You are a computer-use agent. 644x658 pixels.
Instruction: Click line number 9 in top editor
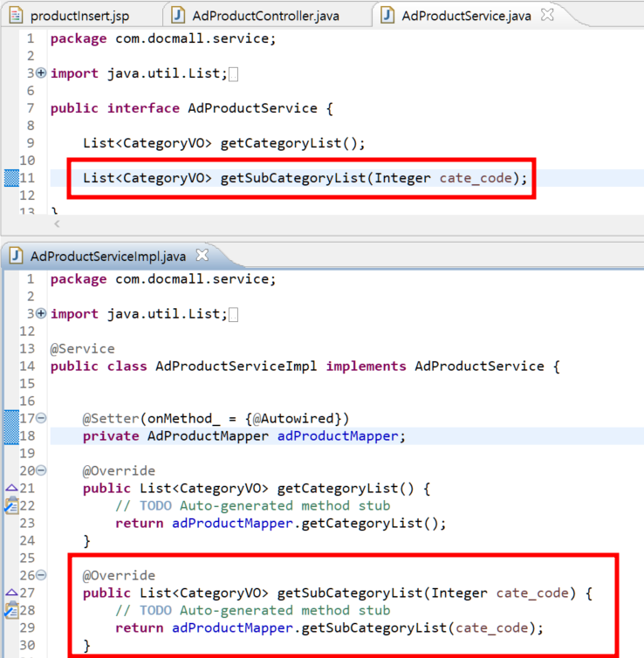pos(31,143)
